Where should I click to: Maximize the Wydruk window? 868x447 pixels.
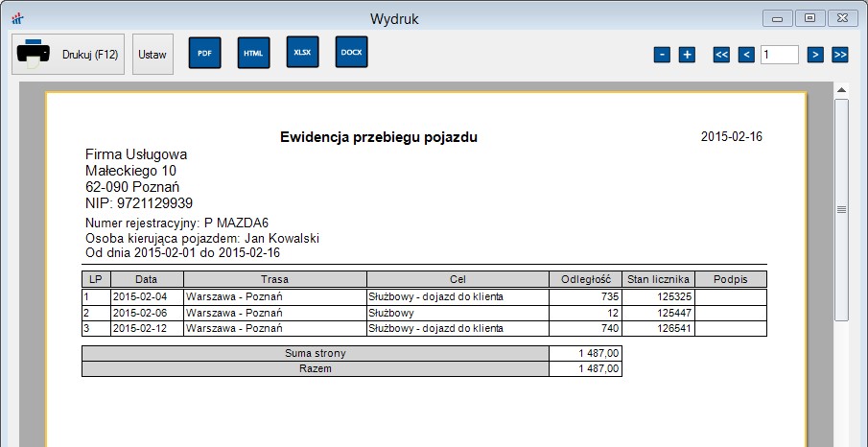[810, 18]
